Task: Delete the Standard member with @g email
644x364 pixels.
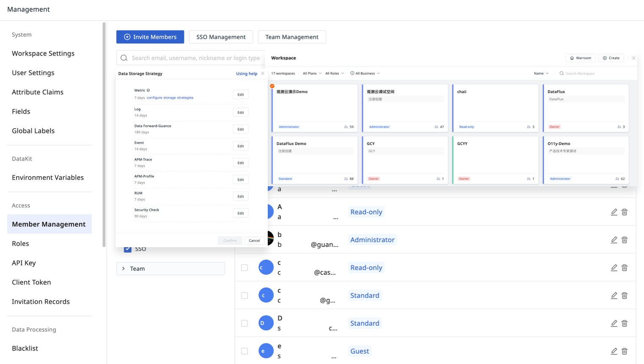Action: tap(625, 295)
